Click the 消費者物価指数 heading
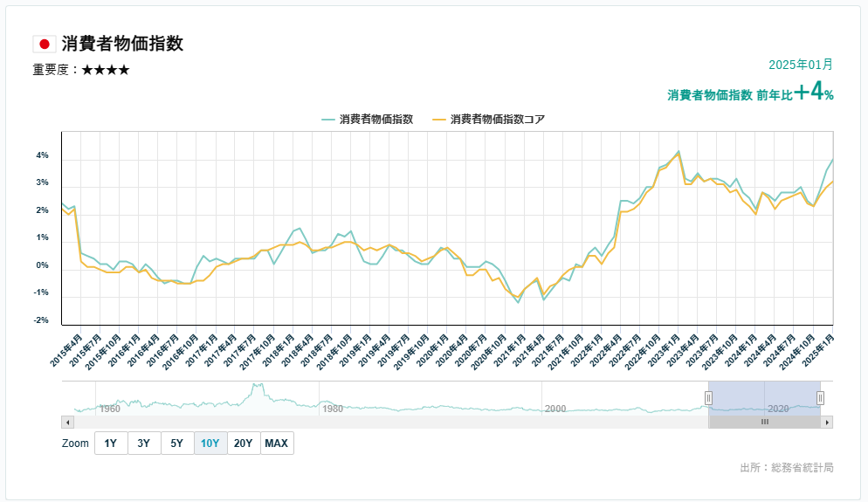This screenshot has height=502, width=868. click(x=122, y=44)
